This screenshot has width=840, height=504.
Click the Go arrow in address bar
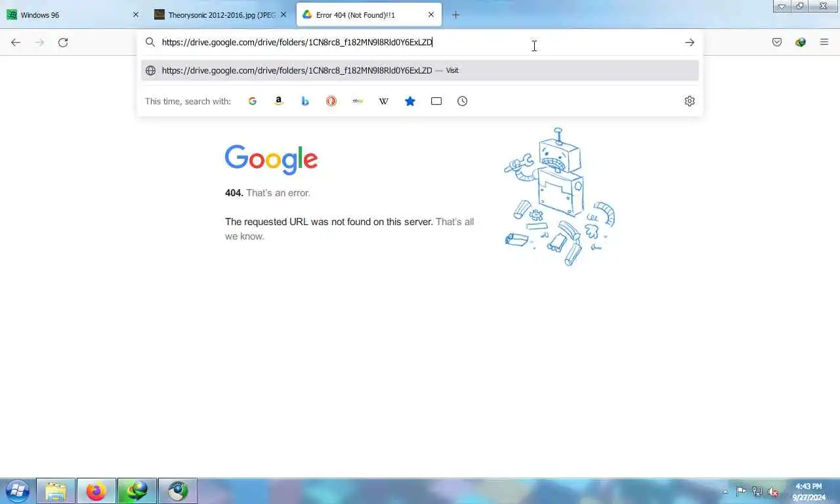pyautogui.click(x=689, y=42)
